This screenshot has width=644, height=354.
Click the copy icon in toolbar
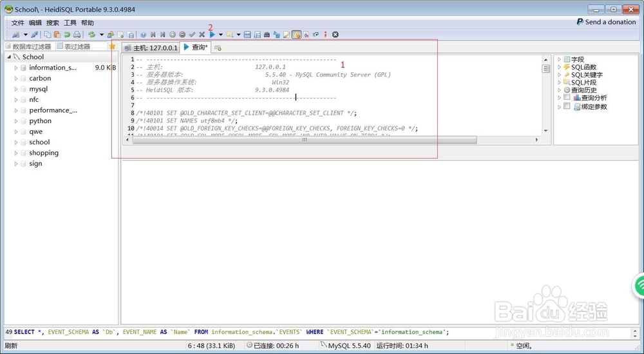48,35
